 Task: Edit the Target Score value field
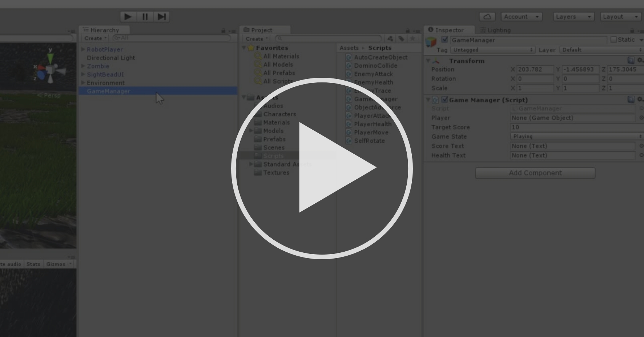[x=574, y=127]
